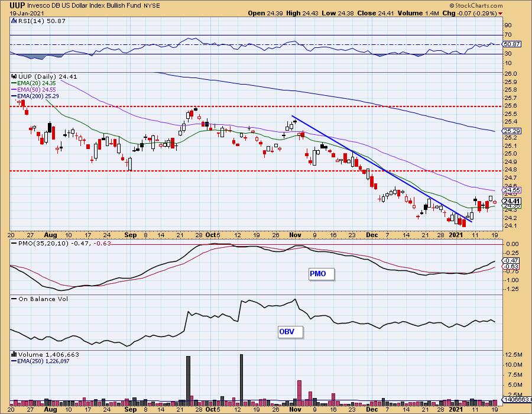Click the NYSE exchange label

coord(152,6)
